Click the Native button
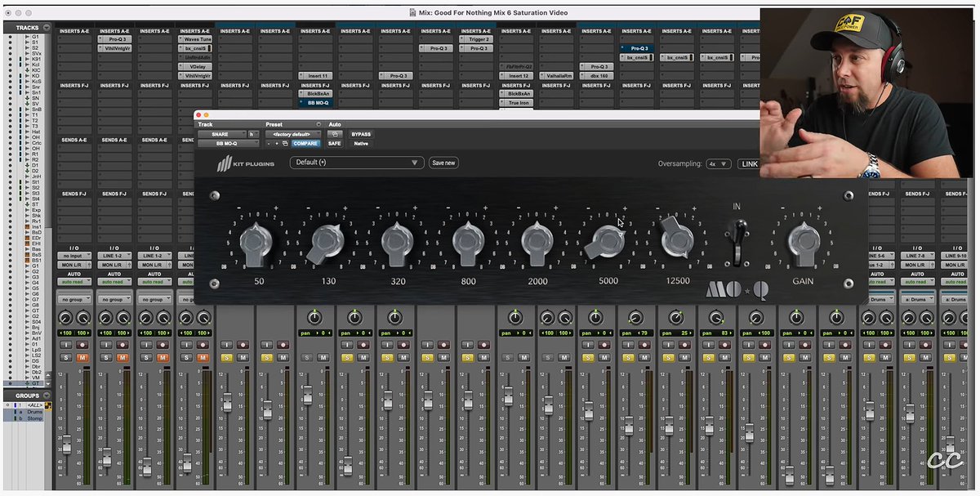The width and height of the screenshot is (980, 496). (x=360, y=144)
